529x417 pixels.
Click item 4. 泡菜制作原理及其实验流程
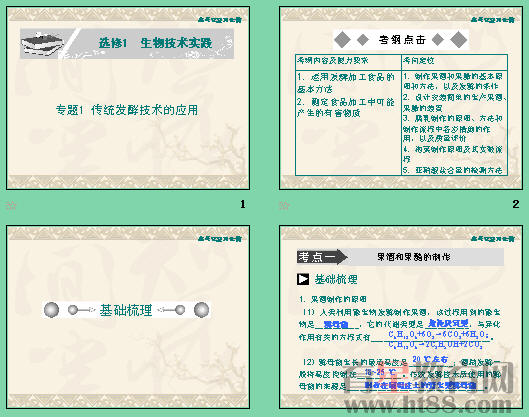pyautogui.click(x=453, y=154)
